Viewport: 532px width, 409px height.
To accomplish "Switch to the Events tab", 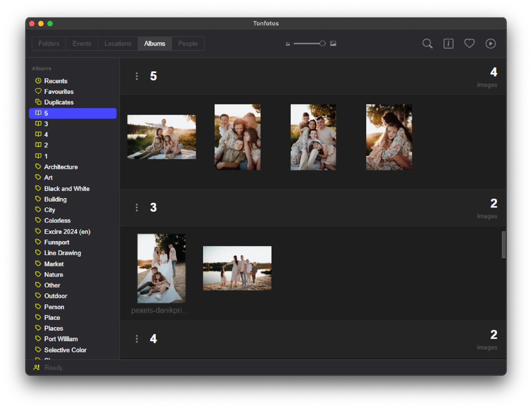I will click(82, 44).
